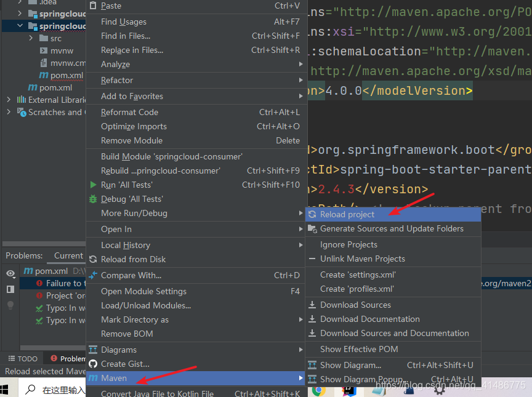
Task: Choose Build Module 'springcloud-consumer'
Action: pos(197,156)
